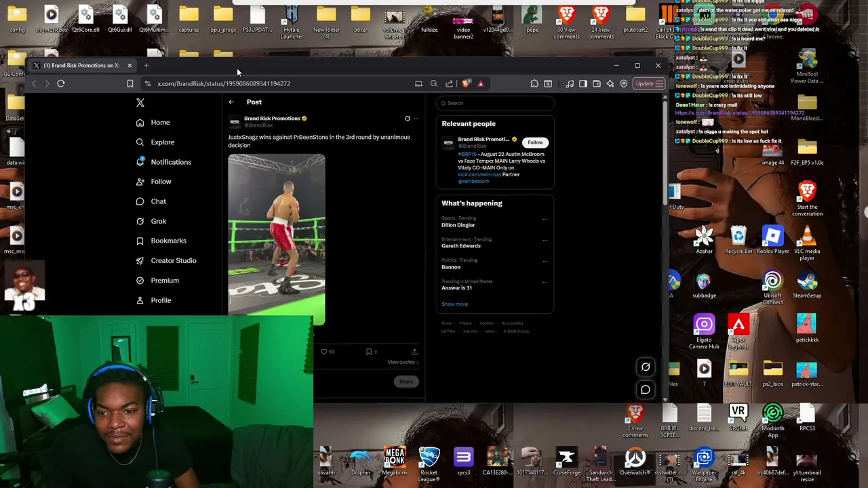Open more options for Gareth Edwards trend

(545, 240)
